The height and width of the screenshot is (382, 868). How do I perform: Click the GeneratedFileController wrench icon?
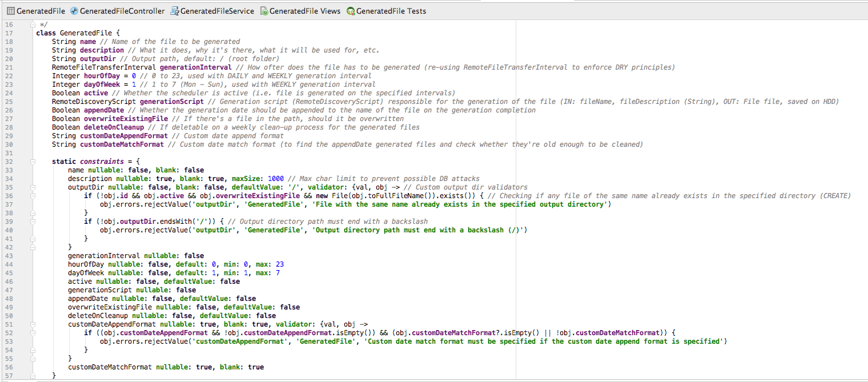pos(74,11)
